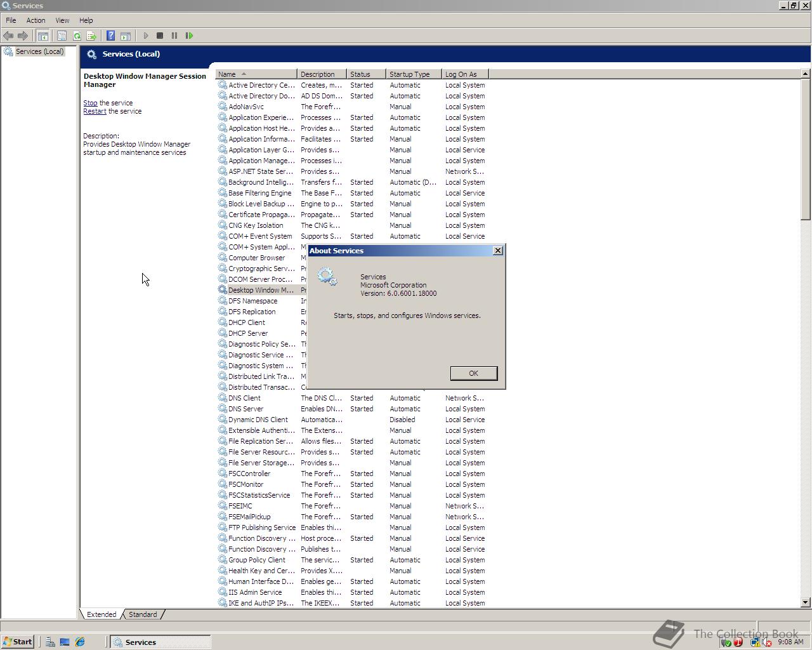
Task: Click the Services taskbar button
Action: (160, 642)
